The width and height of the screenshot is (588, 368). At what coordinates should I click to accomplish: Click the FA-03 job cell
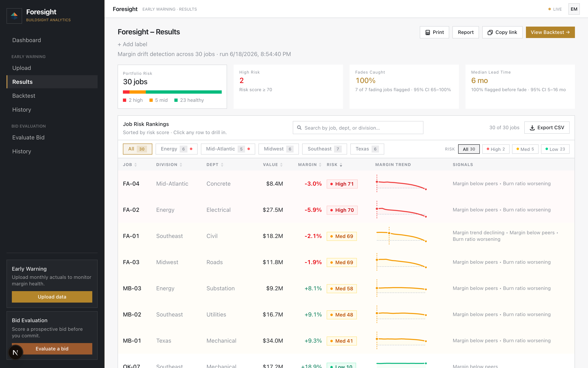click(131, 262)
